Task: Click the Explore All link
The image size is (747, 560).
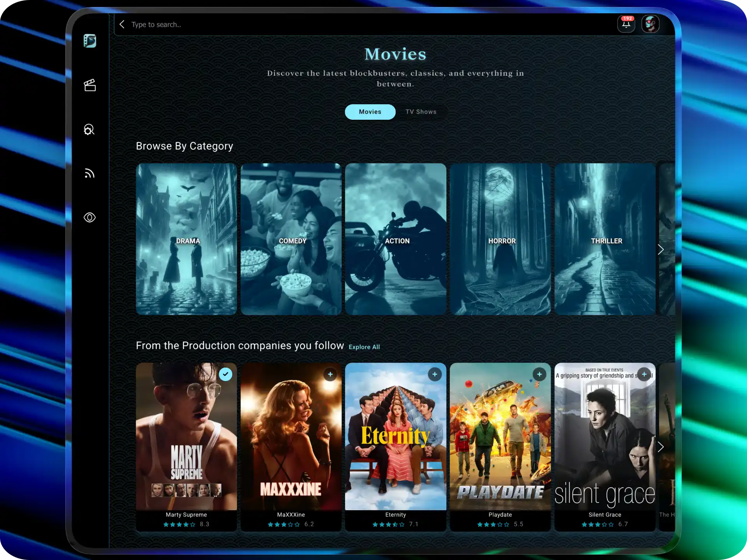Action: pyautogui.click(x=364, y=347)
